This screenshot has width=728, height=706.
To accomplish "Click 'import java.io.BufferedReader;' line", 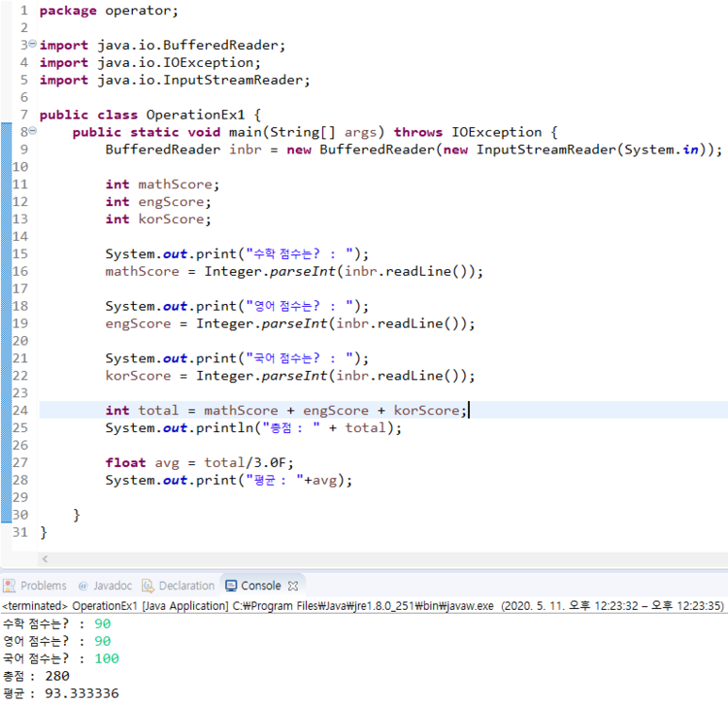I will [x=163, y=45].
